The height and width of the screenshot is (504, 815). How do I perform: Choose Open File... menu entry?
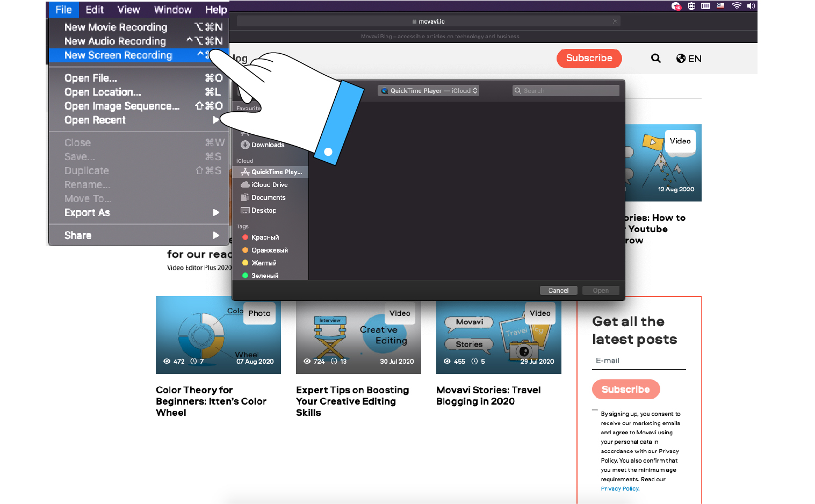139,78
